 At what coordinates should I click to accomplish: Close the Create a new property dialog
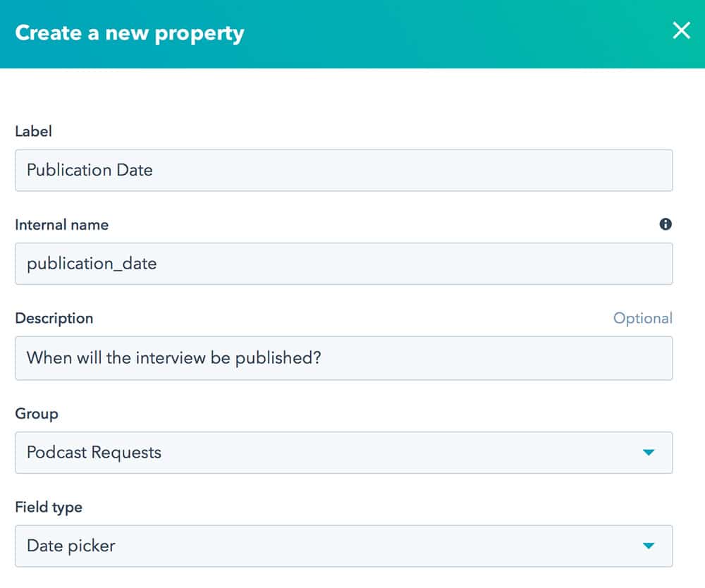pyautogui.click(x=680, y=31)
